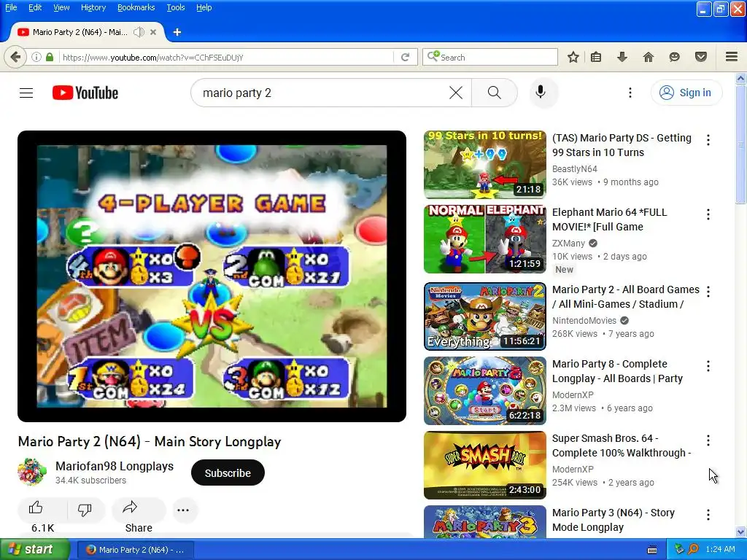
Task: Open the Mario Party 8 thumbnail
Action: [485, 391]
